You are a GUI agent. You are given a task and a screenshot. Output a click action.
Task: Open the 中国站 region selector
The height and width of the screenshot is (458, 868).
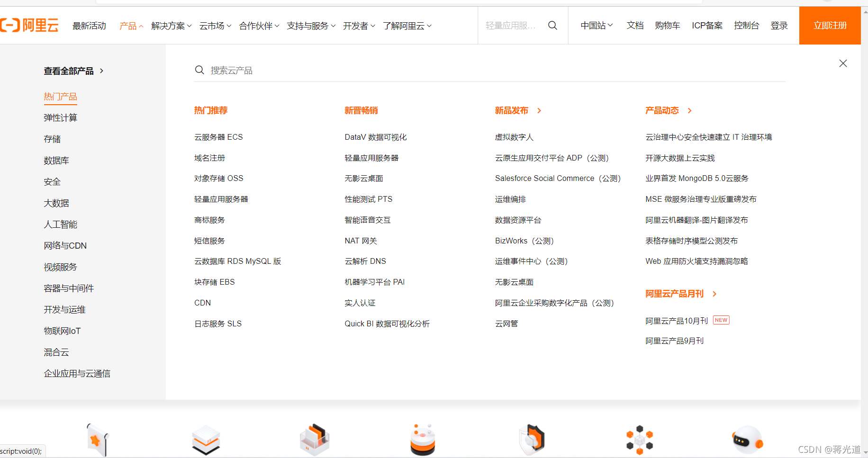click(597, 26)
